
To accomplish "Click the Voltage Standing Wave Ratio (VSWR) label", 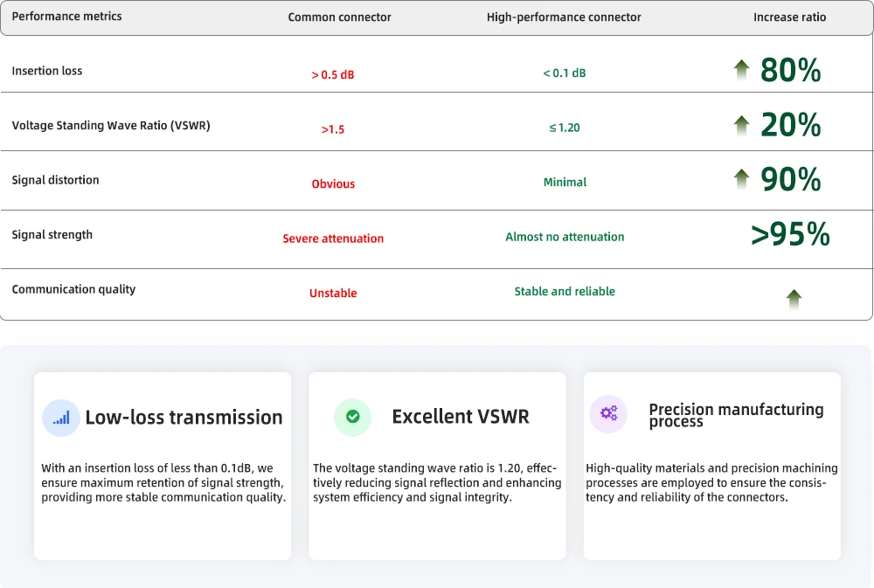I will coord(111,126).
